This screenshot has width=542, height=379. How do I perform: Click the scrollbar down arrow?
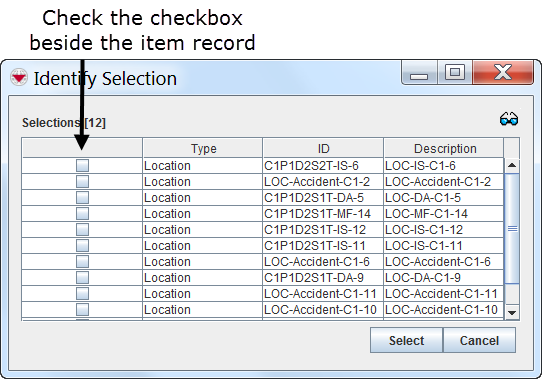[x=512, y=312]
